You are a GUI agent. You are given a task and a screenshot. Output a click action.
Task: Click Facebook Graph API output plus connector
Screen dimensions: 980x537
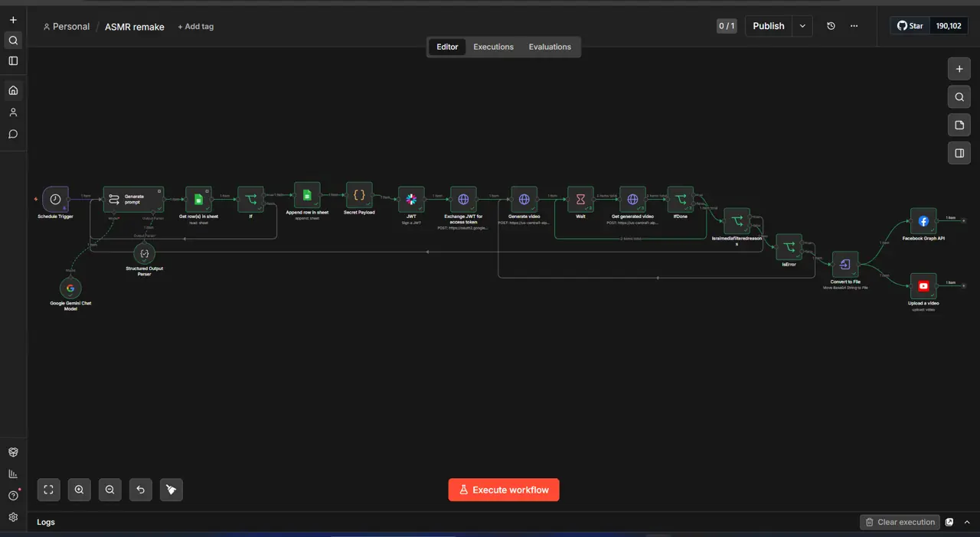point(964,221)
